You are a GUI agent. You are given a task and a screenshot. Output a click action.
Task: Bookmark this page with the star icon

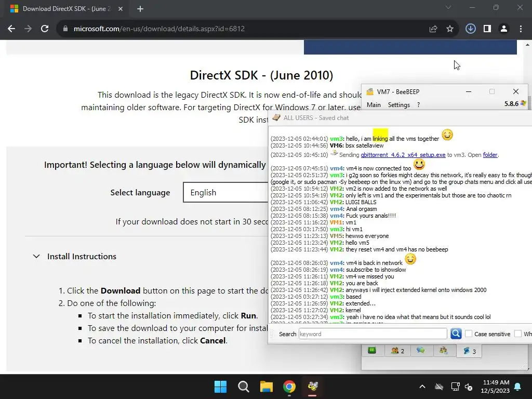(x=450, y=29)
